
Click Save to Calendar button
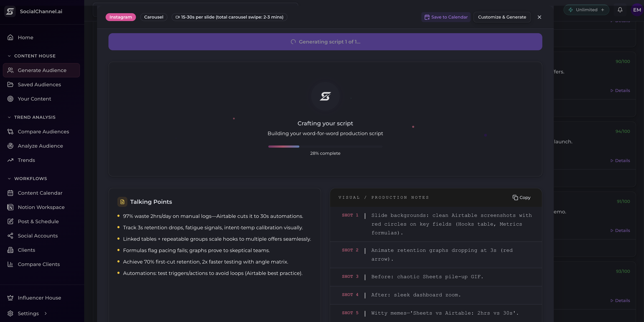pyautogui.click(x=446, y=17)
